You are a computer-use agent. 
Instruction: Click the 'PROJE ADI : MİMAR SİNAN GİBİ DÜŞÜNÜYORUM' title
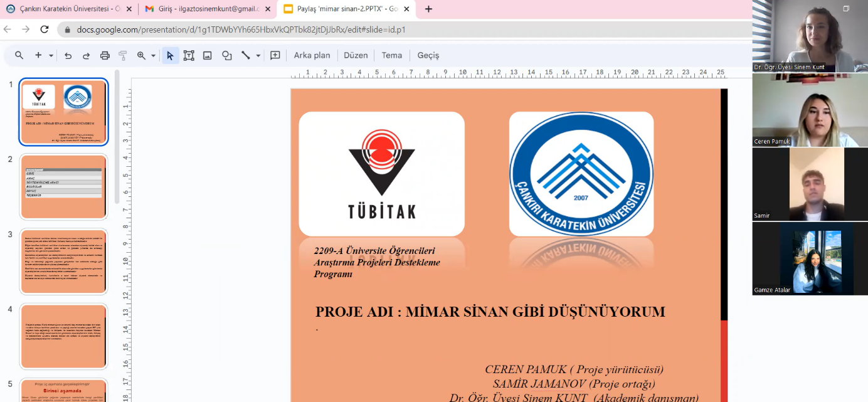(x=490, y=312)
